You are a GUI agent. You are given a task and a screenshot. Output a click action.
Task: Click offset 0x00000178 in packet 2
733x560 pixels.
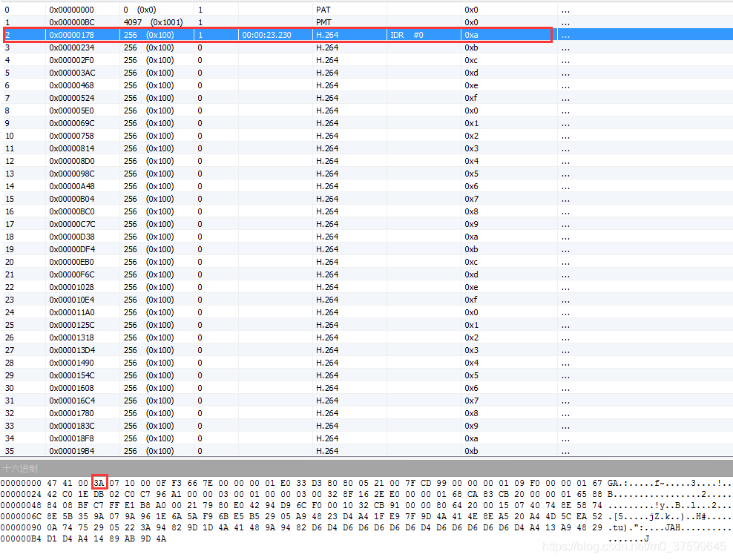[x=71, y=35]
